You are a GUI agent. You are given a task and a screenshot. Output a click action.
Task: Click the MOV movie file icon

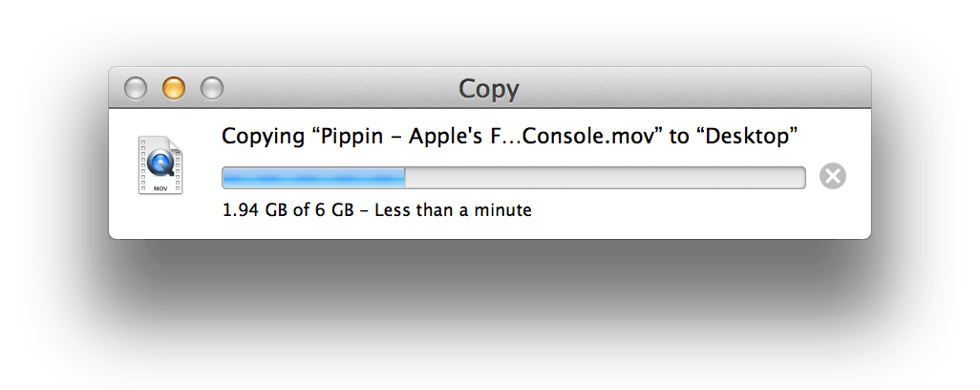160,165
